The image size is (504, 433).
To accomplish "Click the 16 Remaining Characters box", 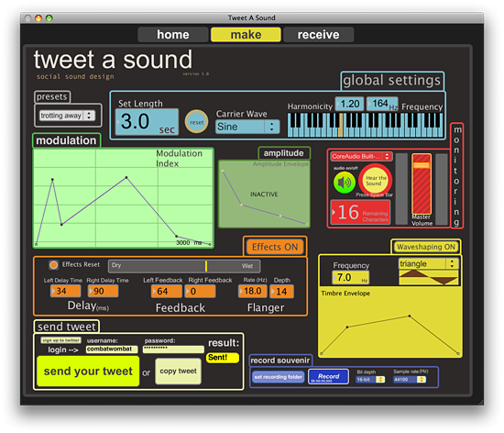I will coord(361,212).
